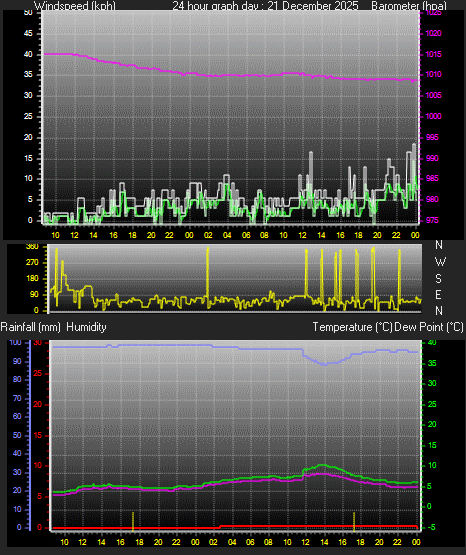466x555 pixels.
Task: Click the "Rainfall (mm)" label
Action: pos(30,327)
